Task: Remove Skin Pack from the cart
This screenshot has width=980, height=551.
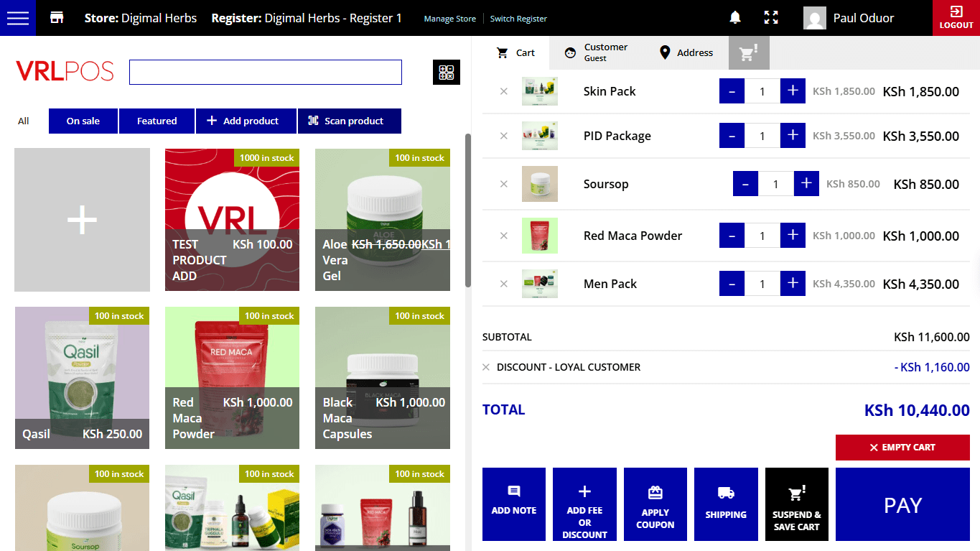Action: coord(503,91)
